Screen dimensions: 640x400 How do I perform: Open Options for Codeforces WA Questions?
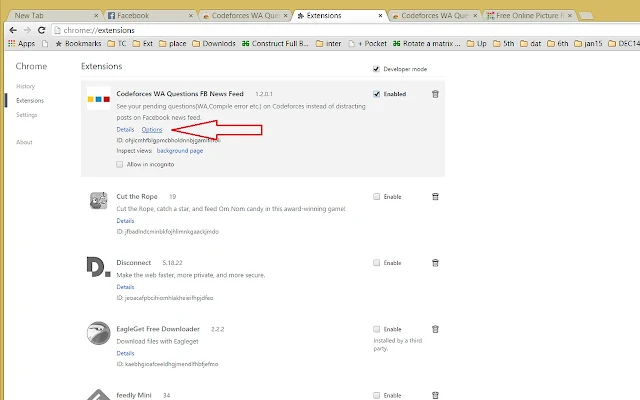point(152,129)
